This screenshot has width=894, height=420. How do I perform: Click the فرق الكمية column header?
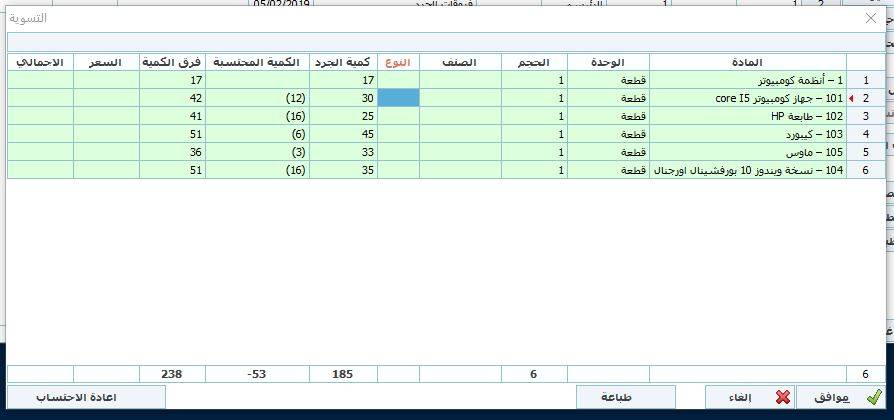(172, 62)
